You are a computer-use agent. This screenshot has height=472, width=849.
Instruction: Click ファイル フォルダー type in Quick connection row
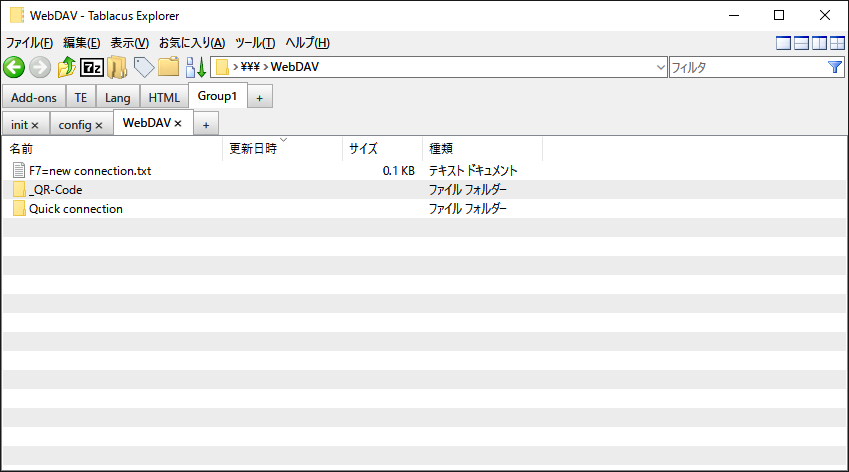click(x=468, y=208)
